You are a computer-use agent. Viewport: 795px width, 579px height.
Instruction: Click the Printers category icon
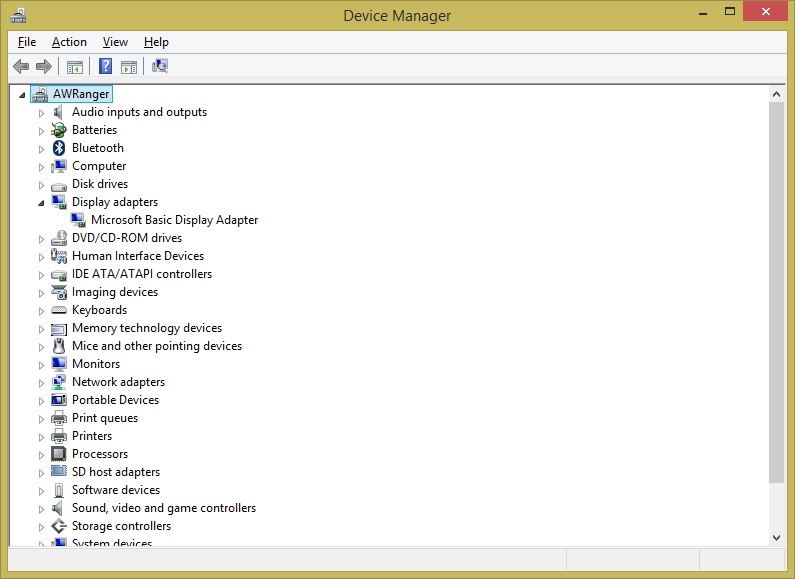tap(59, 436)
